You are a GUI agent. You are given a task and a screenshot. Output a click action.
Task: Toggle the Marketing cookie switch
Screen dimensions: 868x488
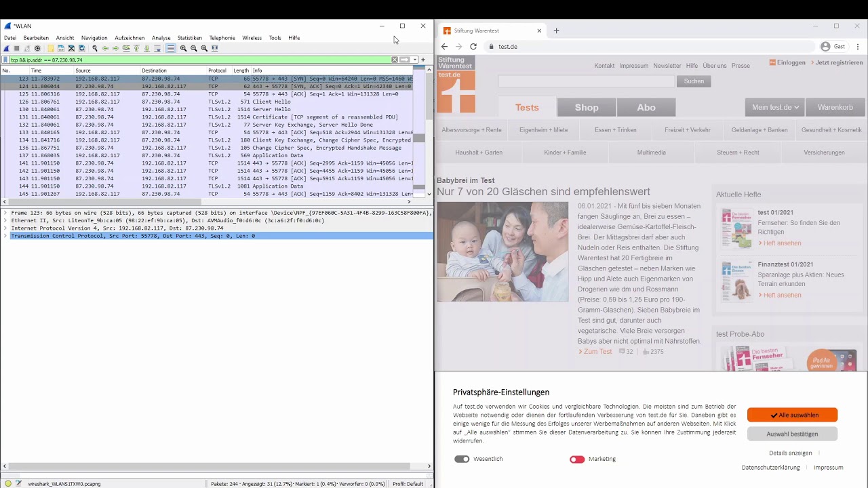(x=577, y=459)
